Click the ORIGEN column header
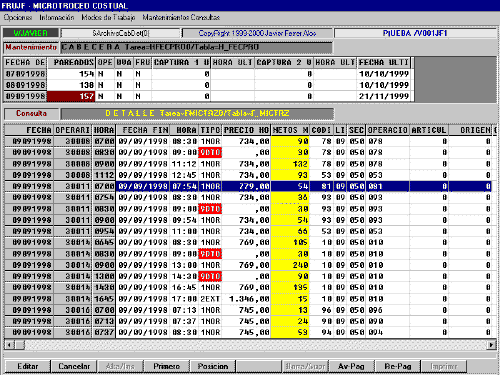500x375 pixels. (470, 130)
